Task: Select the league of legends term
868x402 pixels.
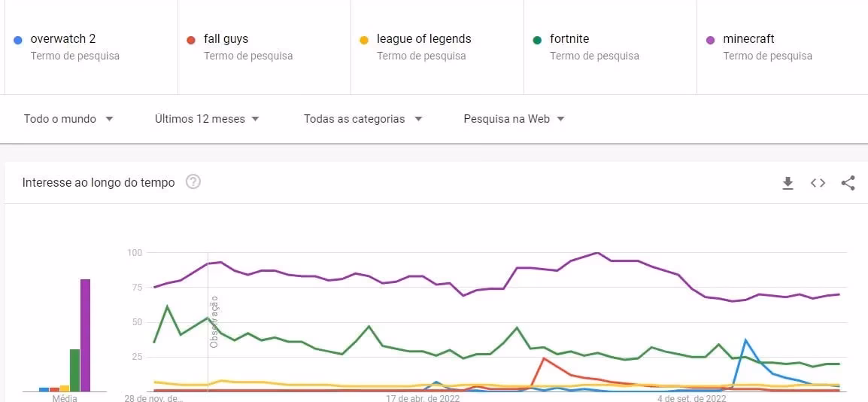Action: coord(423,39)
